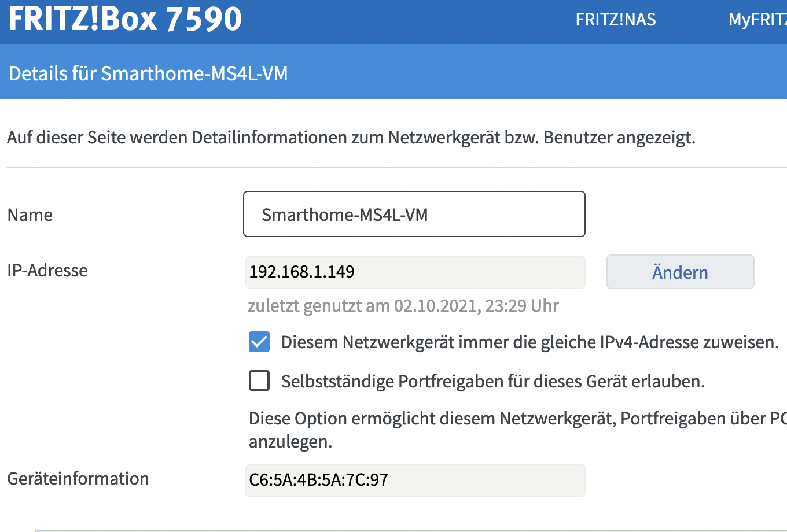
Task: Click the 'Details für Smarthome-MS4L-VM' heading
Action: pyautogui.click(x=149, y=74)
